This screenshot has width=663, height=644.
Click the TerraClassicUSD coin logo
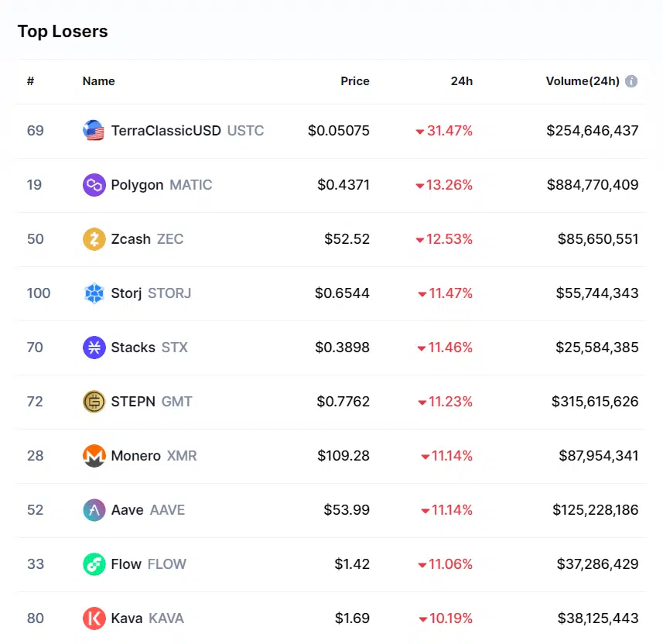pos(94,131)
